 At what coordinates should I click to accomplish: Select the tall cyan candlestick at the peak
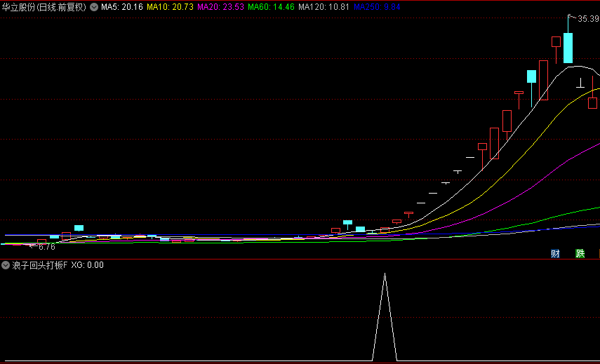[568, 48]
